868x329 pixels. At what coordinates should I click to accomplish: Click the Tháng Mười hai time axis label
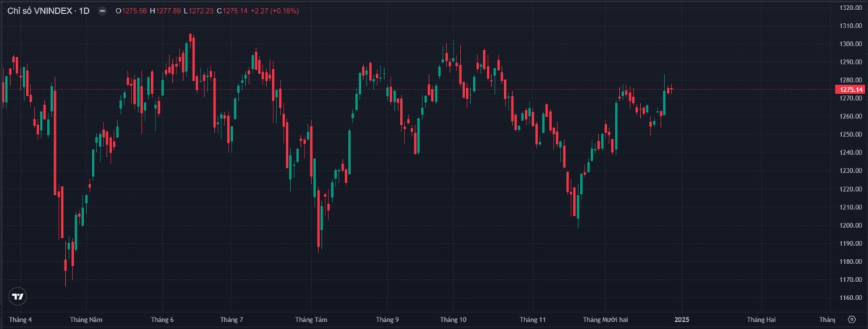(x=607, y=319)
